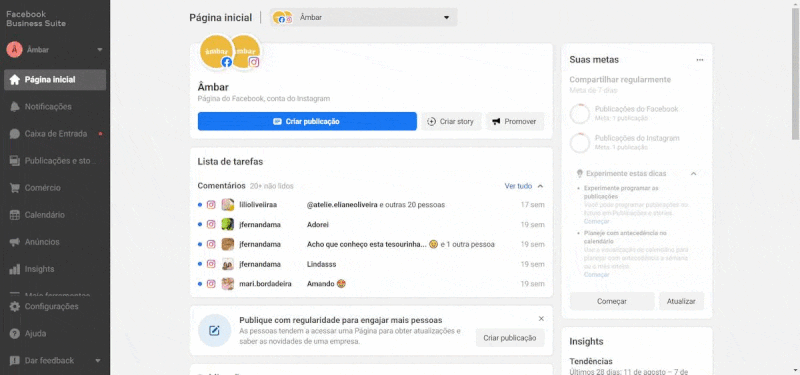
Task: Open comment from lilioliveiiraa
Action: pyautogui.click(x=371, y=205)
